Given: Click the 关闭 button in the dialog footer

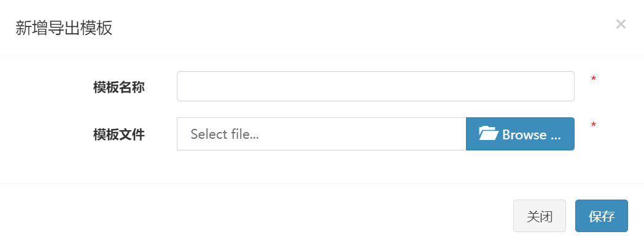Looking at the screenshot, I should coord(539,216).
